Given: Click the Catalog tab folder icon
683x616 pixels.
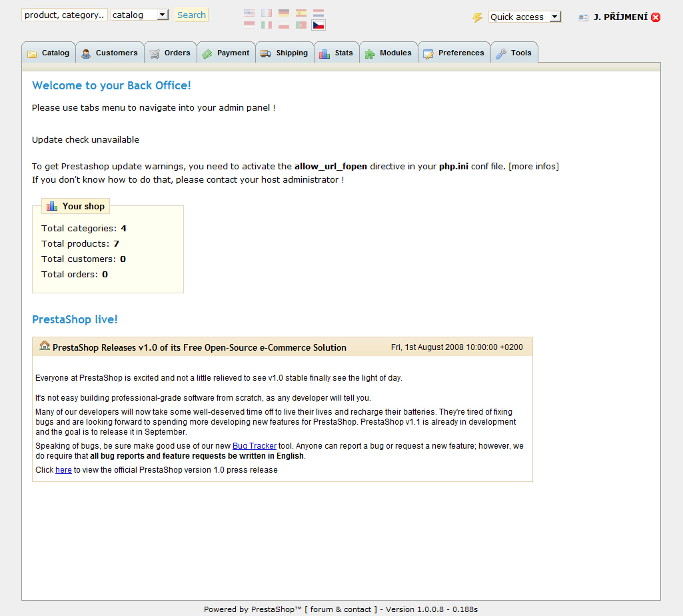Looking at the screenshot, I should click(x=32, y=53).
